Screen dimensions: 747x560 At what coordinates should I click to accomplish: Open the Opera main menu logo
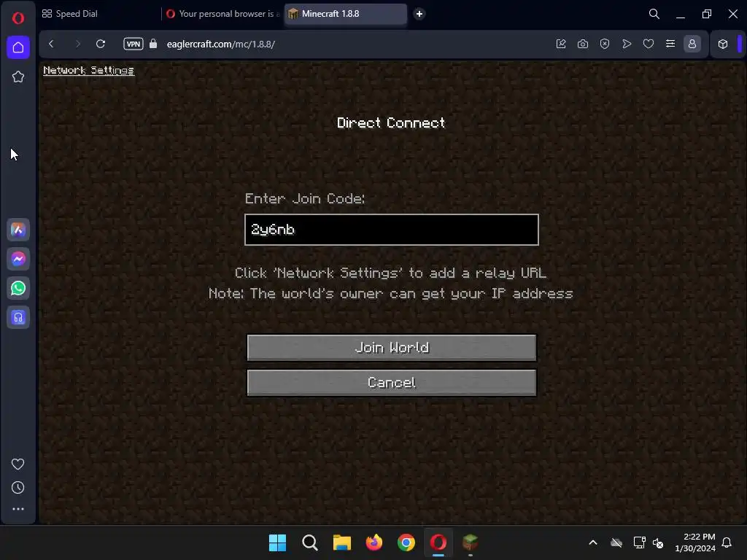(x=18, y=18)
